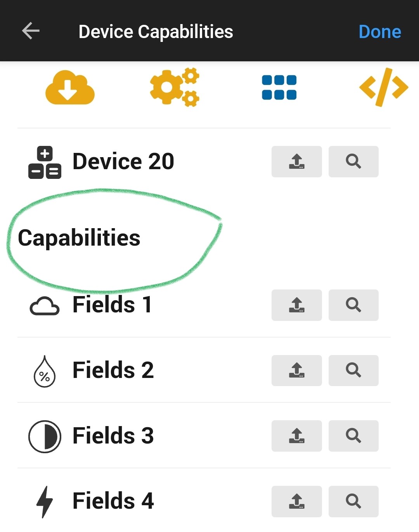The width and height of the screenshot is (419, 532).
Task: Click search icon for Device 20
Action: pos(353,161)
